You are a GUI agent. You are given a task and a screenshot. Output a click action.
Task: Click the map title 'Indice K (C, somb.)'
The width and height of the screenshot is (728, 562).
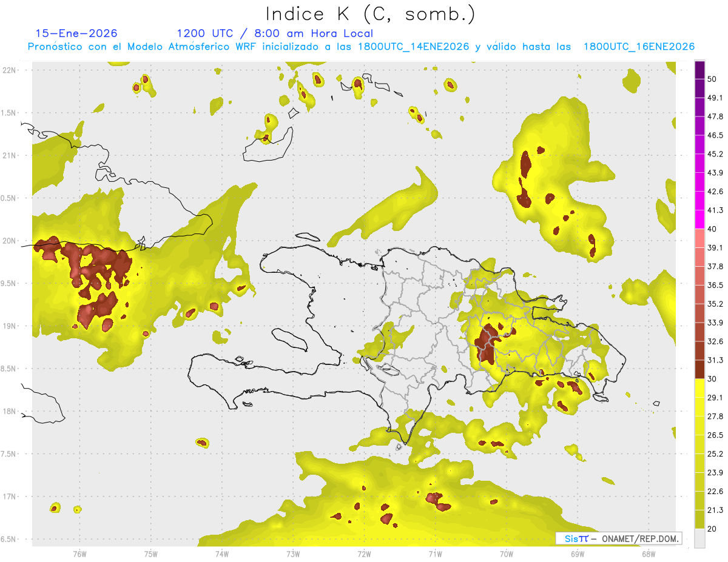pos(371,14)
